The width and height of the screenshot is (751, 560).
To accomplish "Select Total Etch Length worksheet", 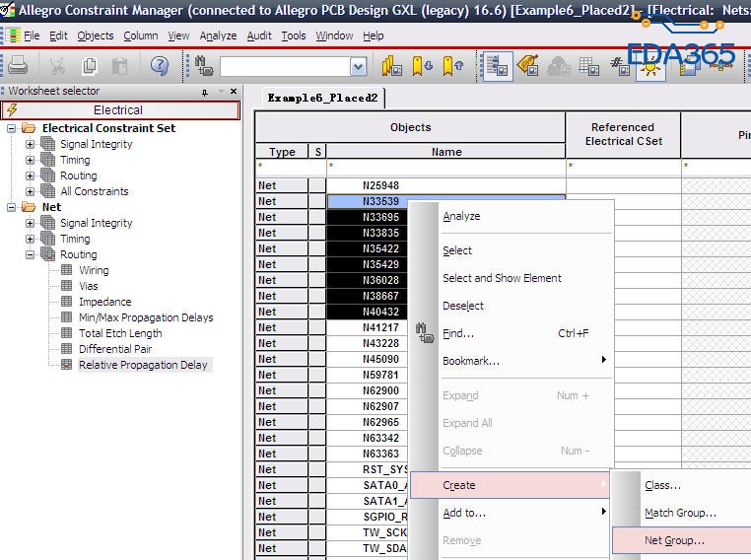I will point(120,333).
